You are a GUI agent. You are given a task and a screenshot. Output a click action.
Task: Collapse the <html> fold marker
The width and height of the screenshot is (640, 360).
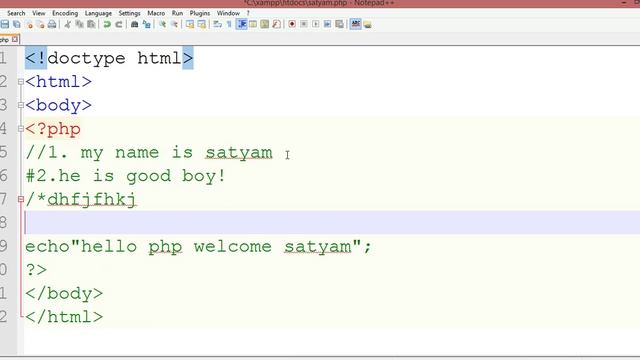[21, 82]
